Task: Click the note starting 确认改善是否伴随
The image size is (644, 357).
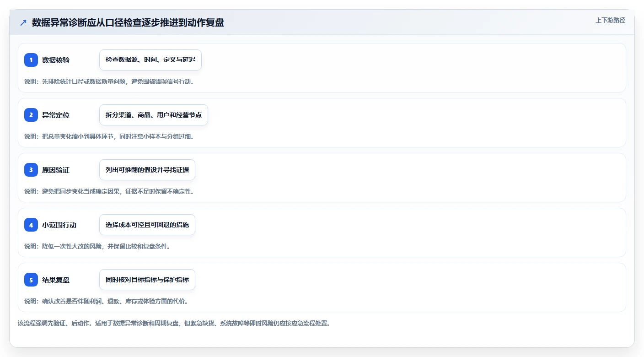Action: [x=106, y=301]
